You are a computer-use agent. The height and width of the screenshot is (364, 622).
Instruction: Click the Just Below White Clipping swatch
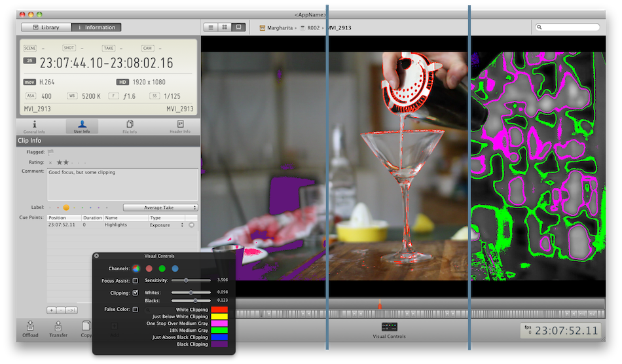[219, 316]
